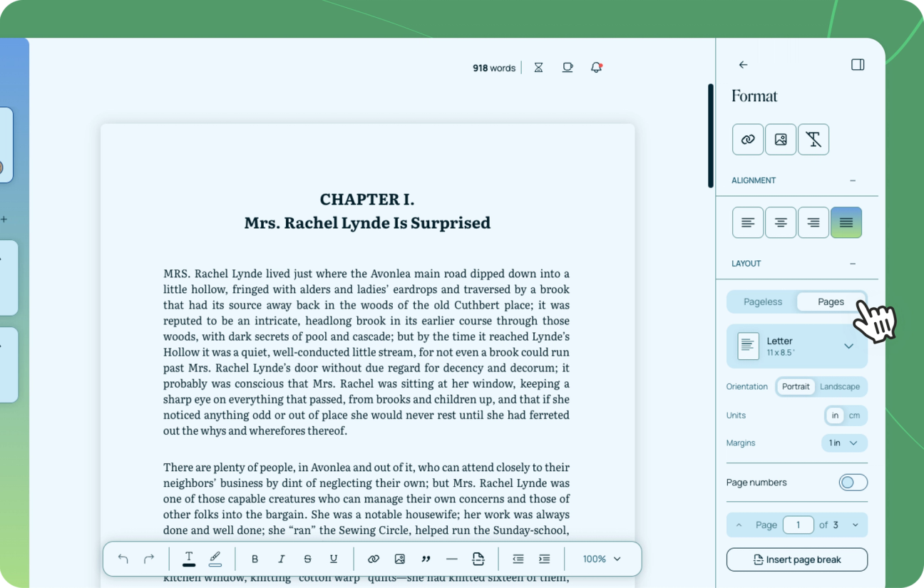Select Portrait orientation
This screenshot has height=588, width=924.
[x=796, y=386]
